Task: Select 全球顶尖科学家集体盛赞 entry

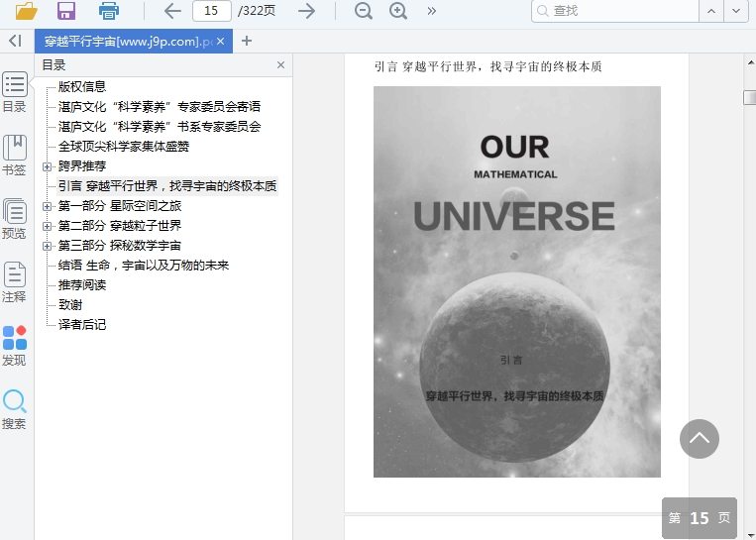Action: [x=124, y=146]
